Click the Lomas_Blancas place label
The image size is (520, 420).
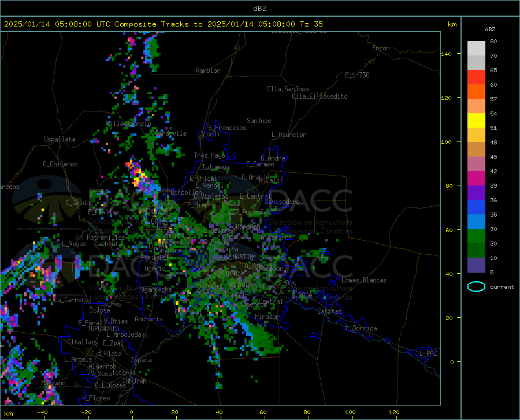click(x=364, y=280)
